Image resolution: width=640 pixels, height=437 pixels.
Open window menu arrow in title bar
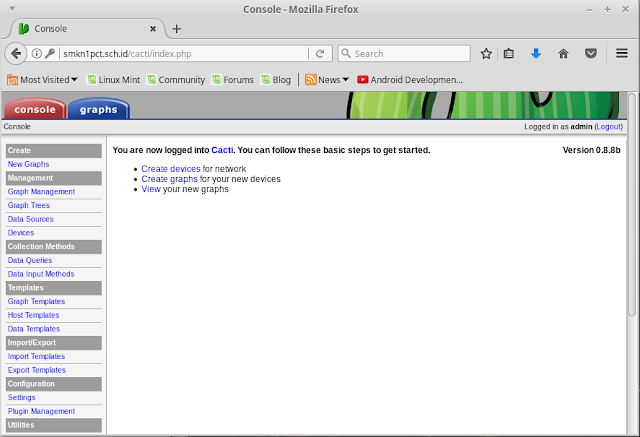(x=12, y=8)
